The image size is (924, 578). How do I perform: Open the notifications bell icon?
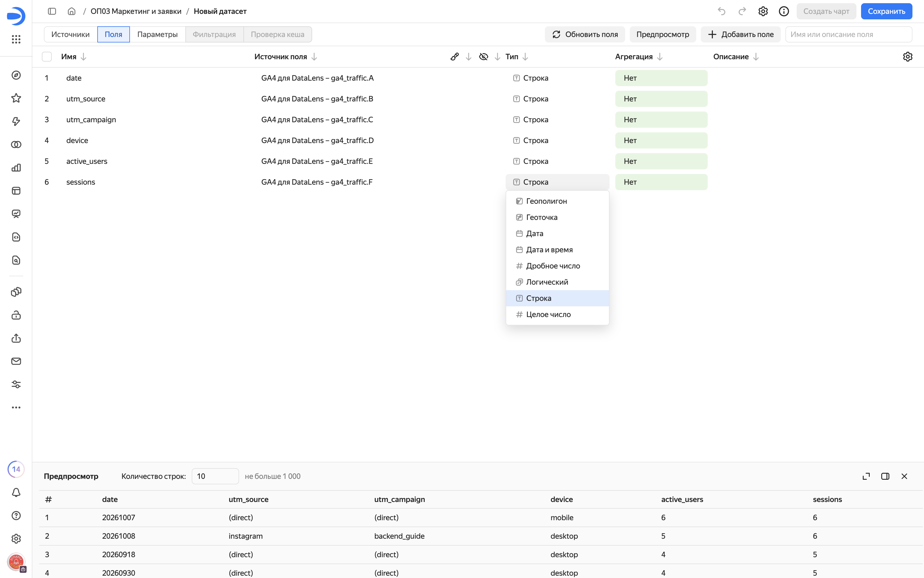pyautogui.click(x=16, y=492)
